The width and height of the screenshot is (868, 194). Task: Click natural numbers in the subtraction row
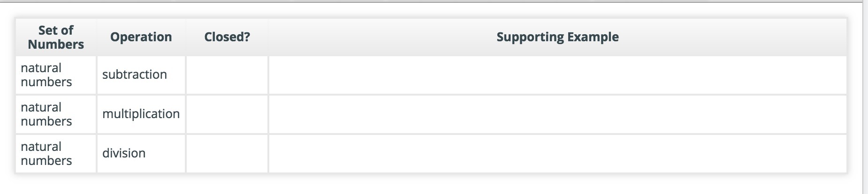point(46,75)
